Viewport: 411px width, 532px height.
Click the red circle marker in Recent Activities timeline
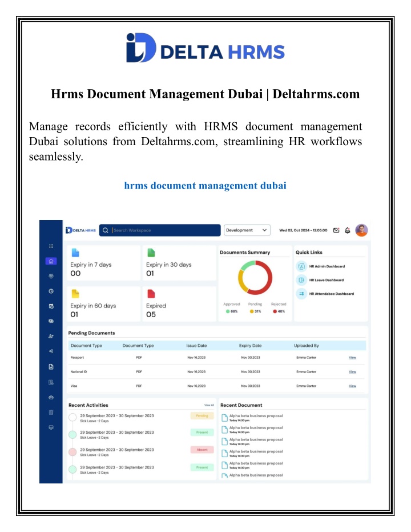coord(72,452)
